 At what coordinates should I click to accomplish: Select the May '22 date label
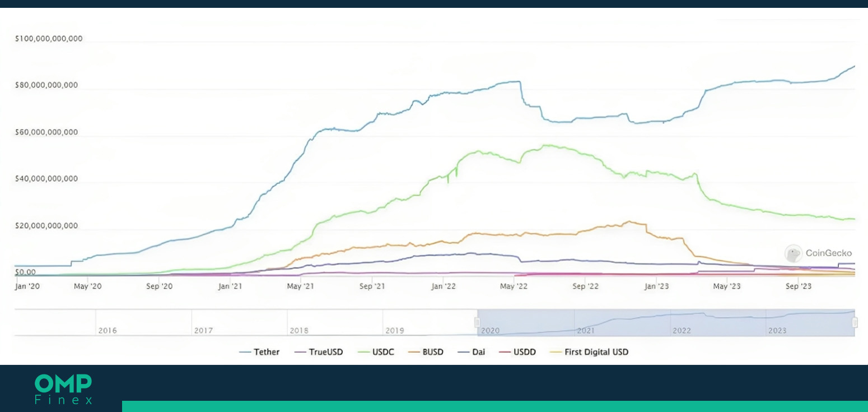pos(514,286)
